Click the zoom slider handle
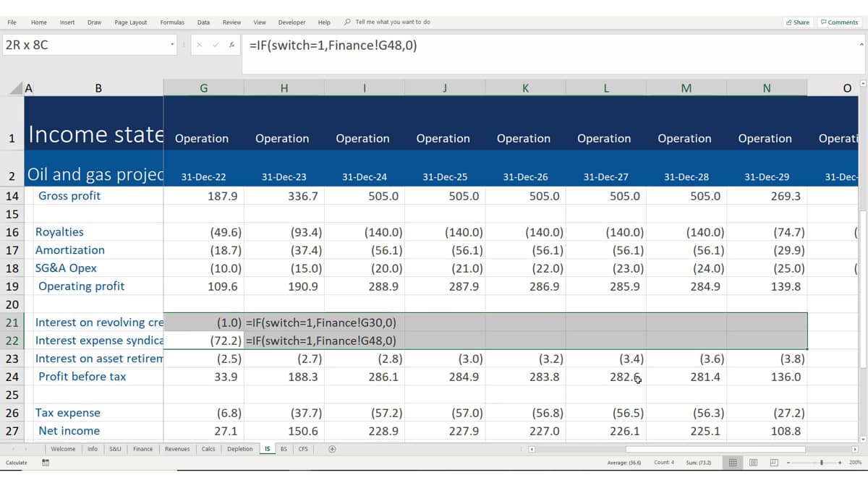The height and width of the screenshot is (488, 868). pos(821,463)
